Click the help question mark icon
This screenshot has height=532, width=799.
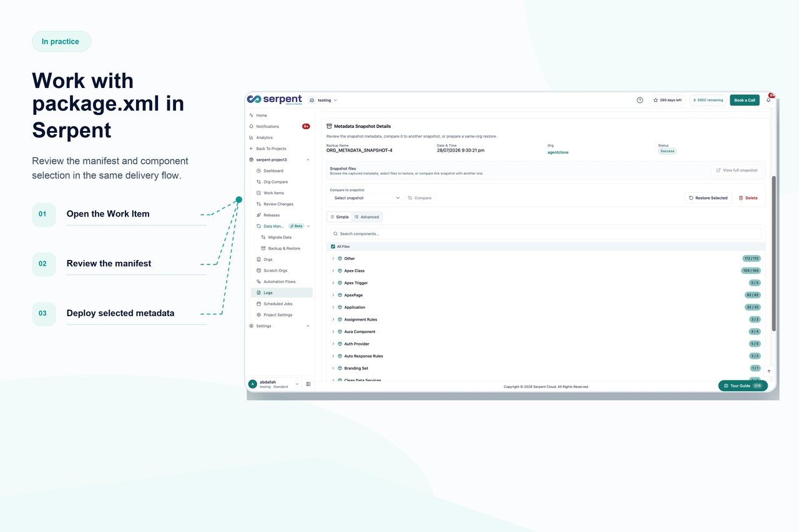[640, 100]
